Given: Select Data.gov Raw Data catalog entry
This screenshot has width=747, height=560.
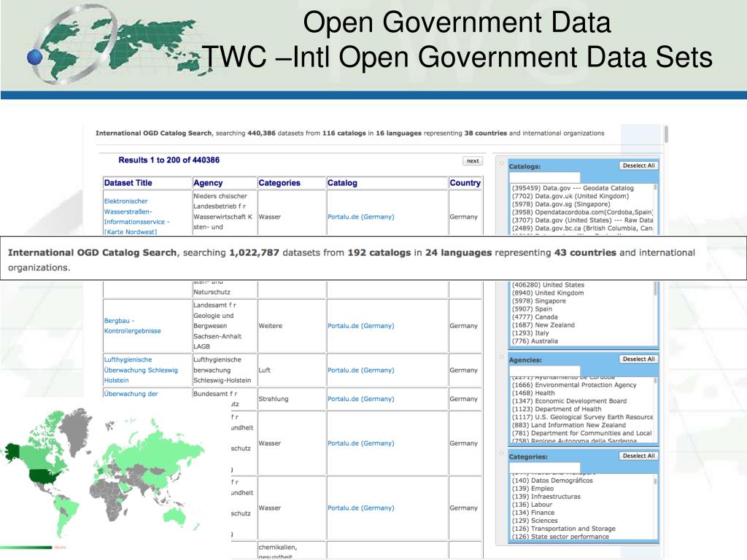Looking at the screenshot, I should tap(582, 220).
